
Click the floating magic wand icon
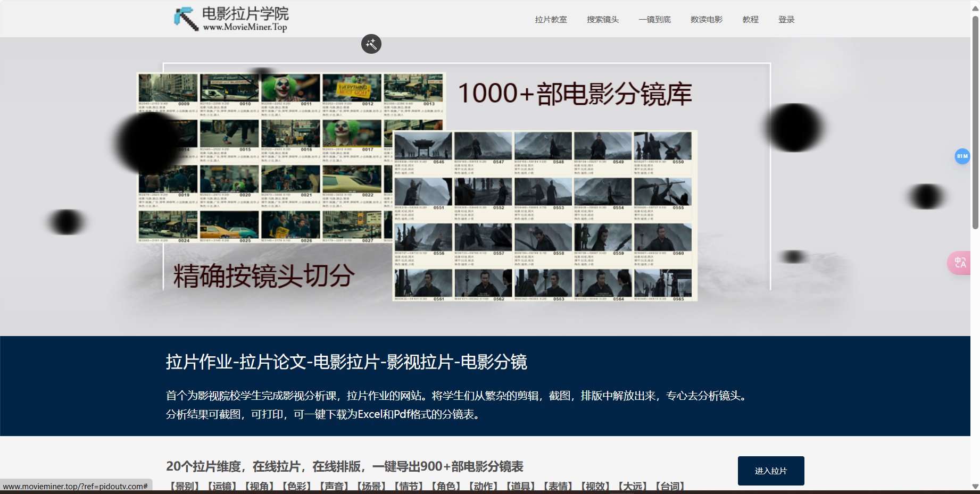[371, 44]
